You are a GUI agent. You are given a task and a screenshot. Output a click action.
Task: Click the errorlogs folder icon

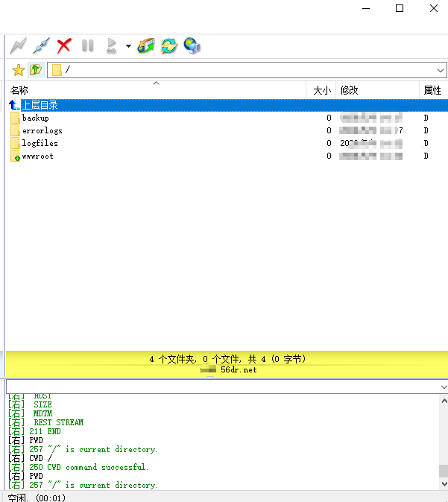tap(15, 130)
